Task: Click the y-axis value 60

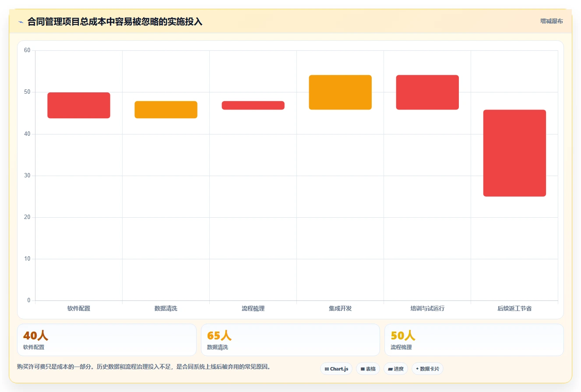Action: pyautogui.click(x=27, y=50)
